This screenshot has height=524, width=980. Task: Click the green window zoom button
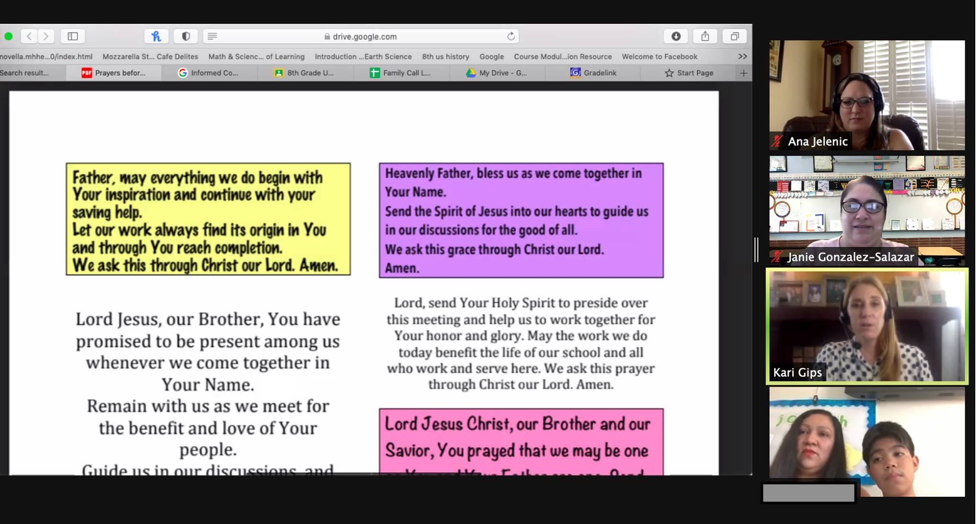(9, 36)
